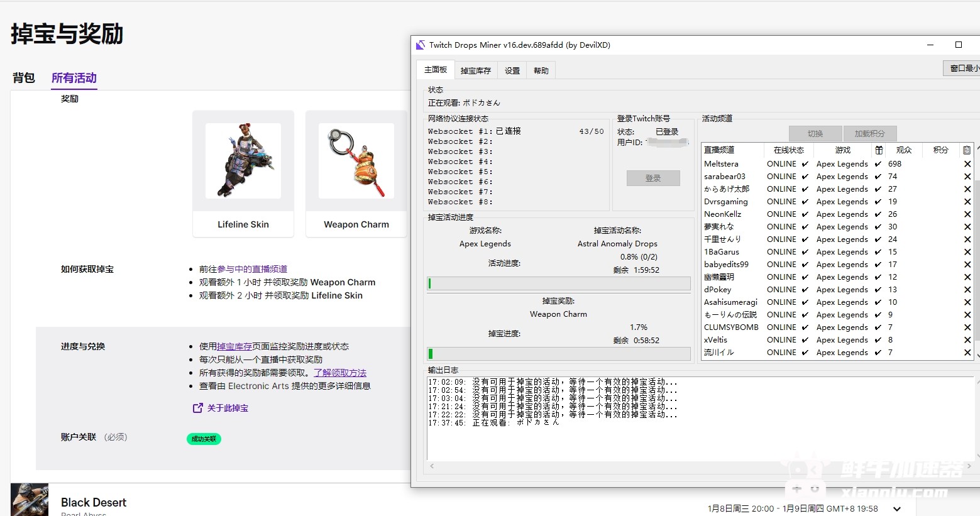Screen dimensions: 980x516
Task: Click the X icon in からあげ太郎 row
Action: click(x=967, y=189)
